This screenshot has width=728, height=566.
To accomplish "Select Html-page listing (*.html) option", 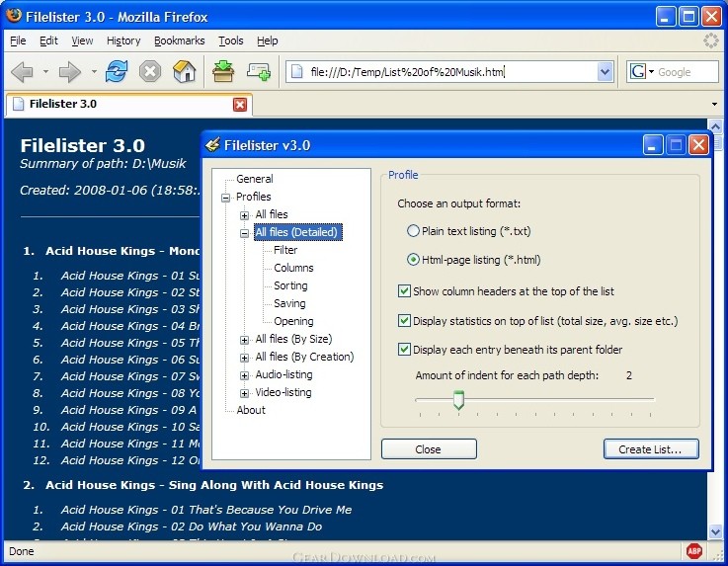I will pos(413,260).
